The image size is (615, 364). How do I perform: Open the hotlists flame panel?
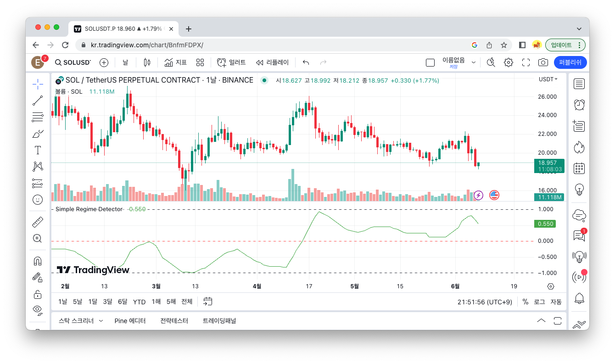579,147
